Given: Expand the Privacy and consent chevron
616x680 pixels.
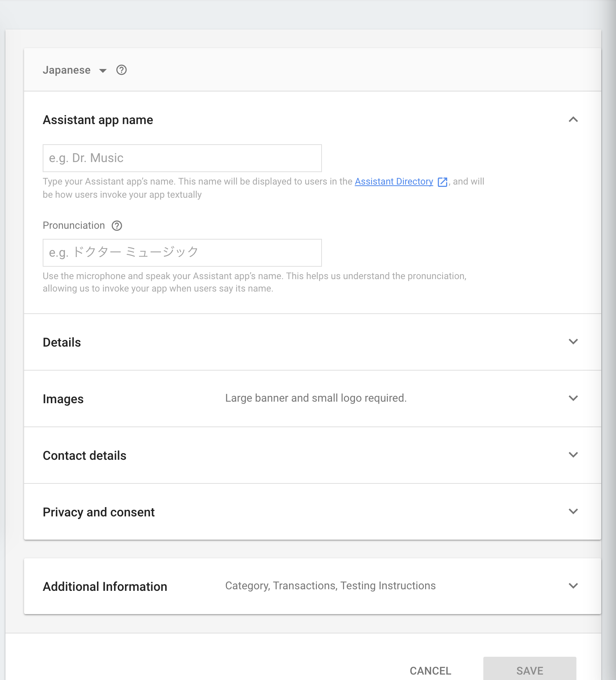Looking at the screenshot, I should point(573,511).
